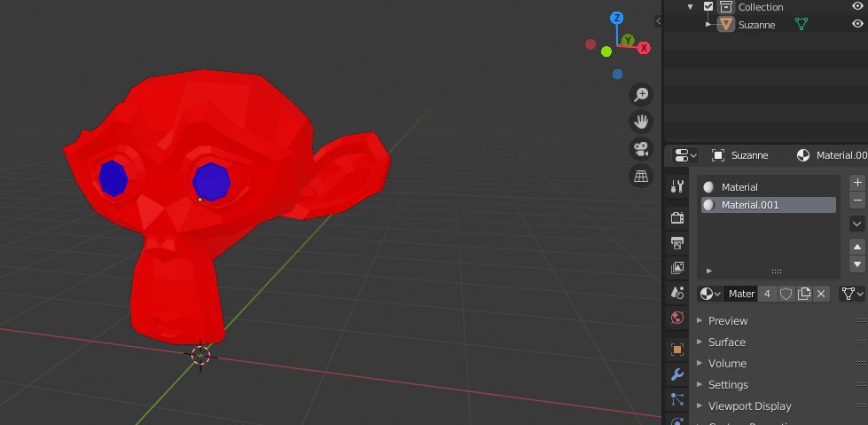Click the Collection box icon in outliner
The image size is (868, 425).
click(x=725, y=6)
